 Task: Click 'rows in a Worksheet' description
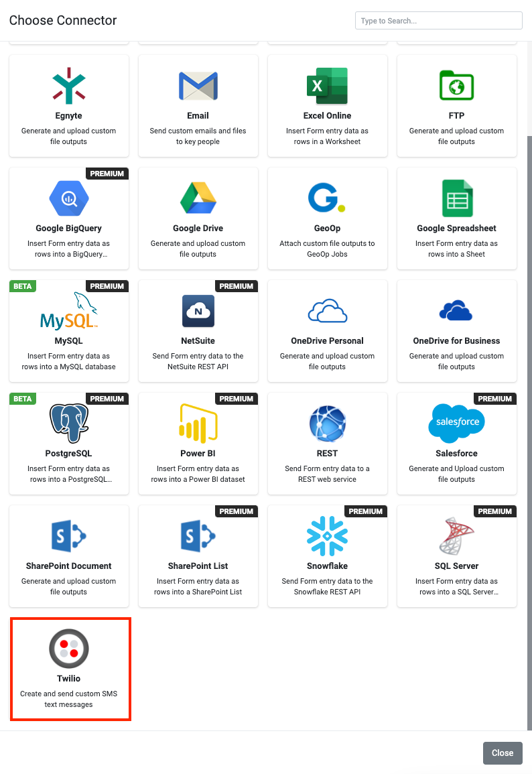[327, 141]
